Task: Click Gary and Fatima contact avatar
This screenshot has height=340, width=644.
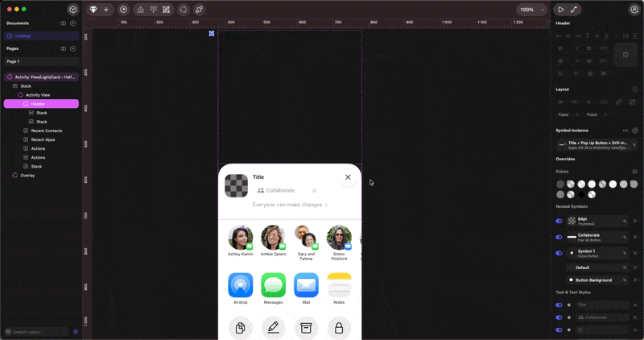Action: point(306,237)
